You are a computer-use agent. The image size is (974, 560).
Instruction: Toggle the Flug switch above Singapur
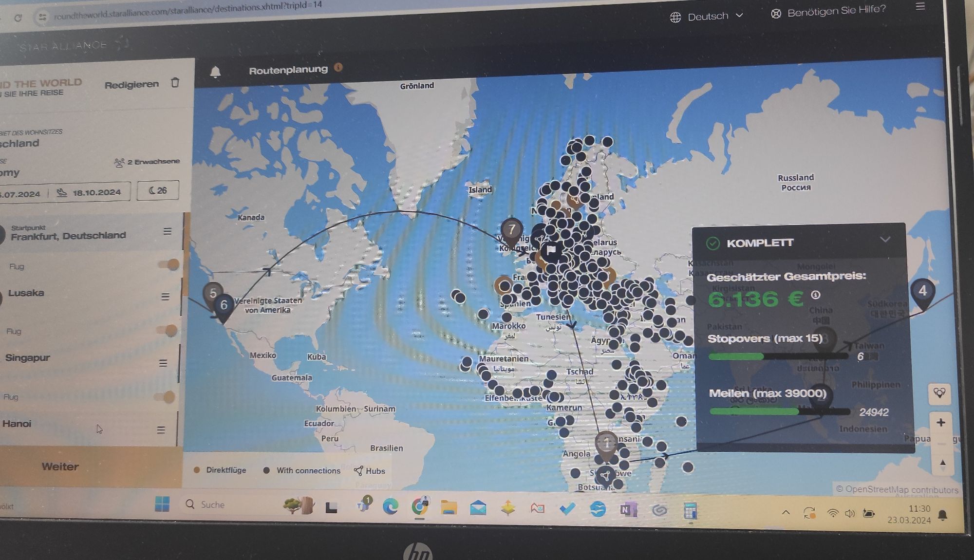pos(167,330)
